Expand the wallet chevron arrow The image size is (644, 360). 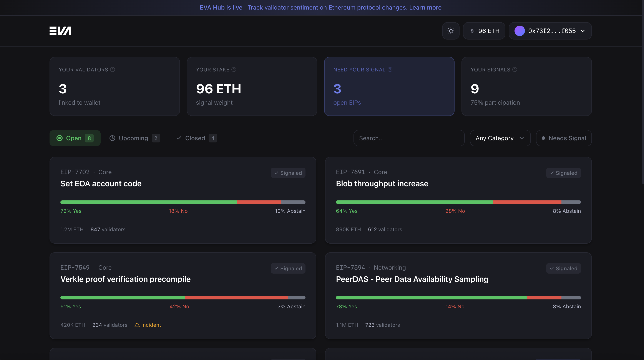[583, 31]
